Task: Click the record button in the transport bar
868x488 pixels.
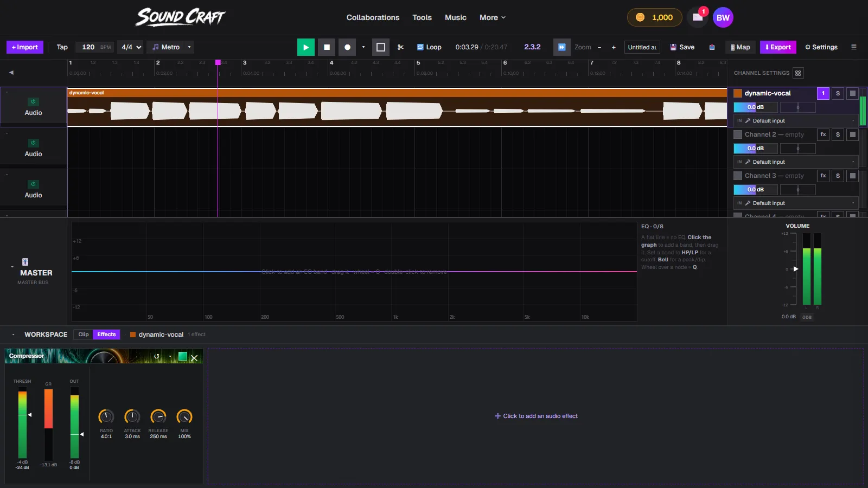Action: 347,47
